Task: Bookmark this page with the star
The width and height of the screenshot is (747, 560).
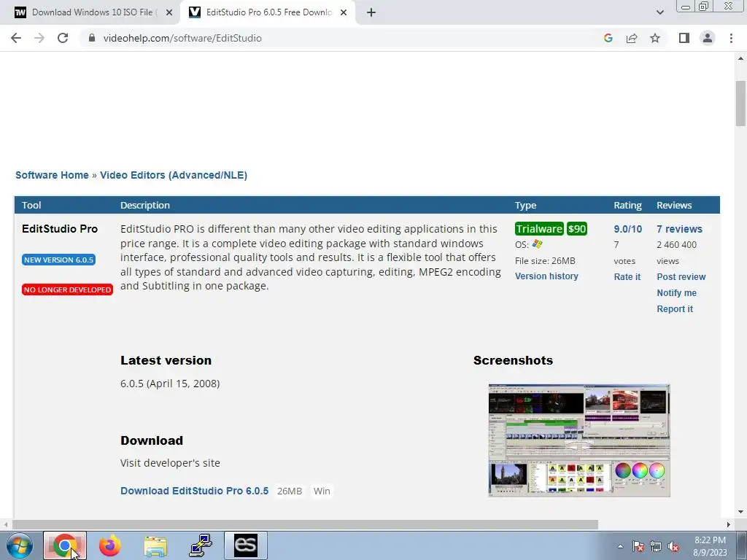Action: tap(655, 38)
